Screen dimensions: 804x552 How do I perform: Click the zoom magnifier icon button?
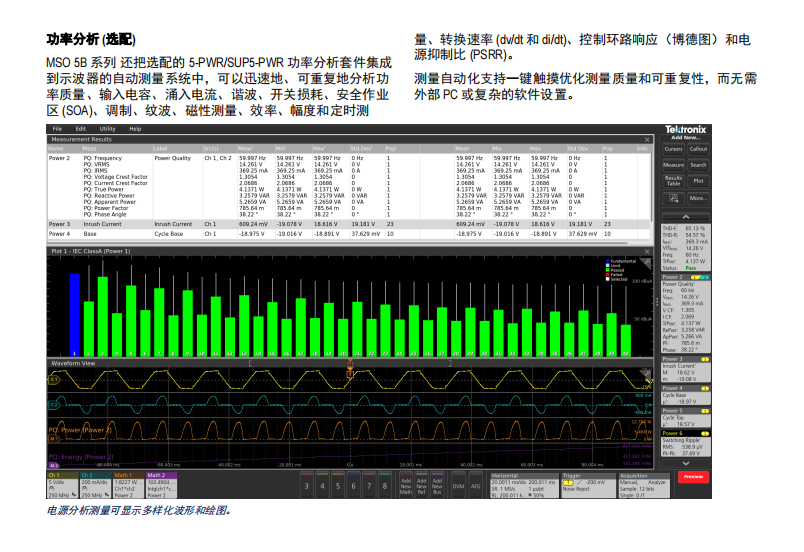[x=673, y=198]
